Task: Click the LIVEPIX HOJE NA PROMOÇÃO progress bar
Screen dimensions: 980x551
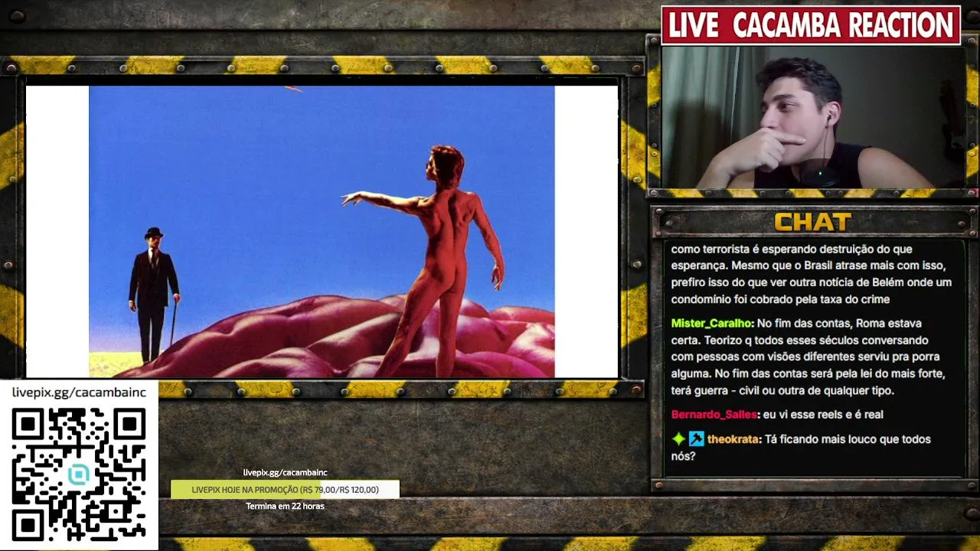Action: point(285,490)
